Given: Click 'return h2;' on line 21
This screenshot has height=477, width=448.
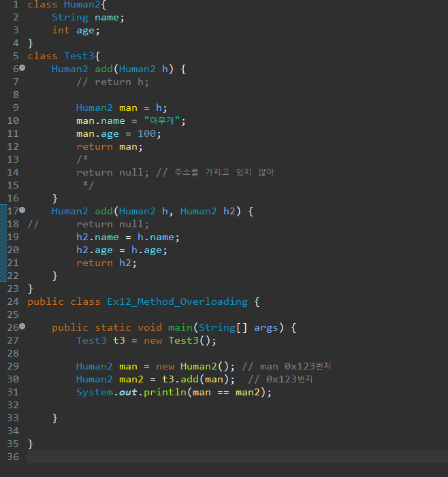Looking at the screenshot, I should tap(106, 263).
